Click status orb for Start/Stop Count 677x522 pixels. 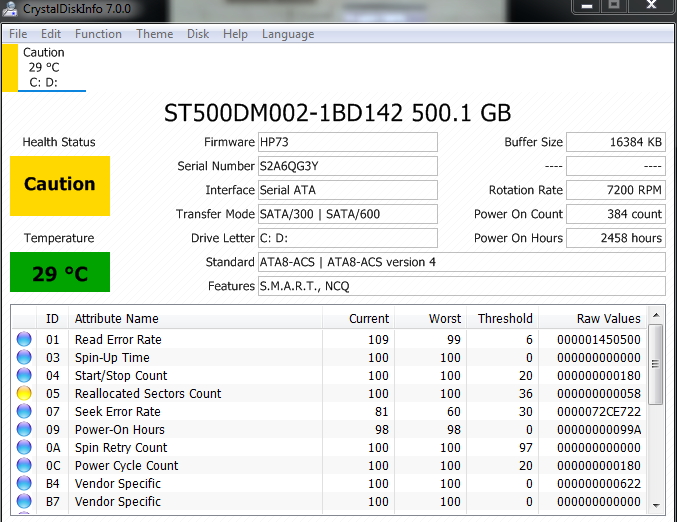(x=24, y=375)
